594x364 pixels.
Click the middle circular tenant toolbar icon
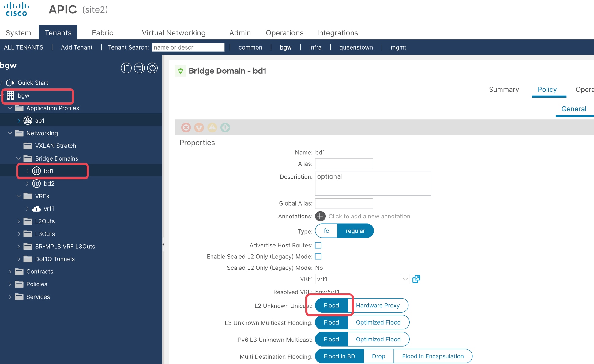(x=139, y=68)
